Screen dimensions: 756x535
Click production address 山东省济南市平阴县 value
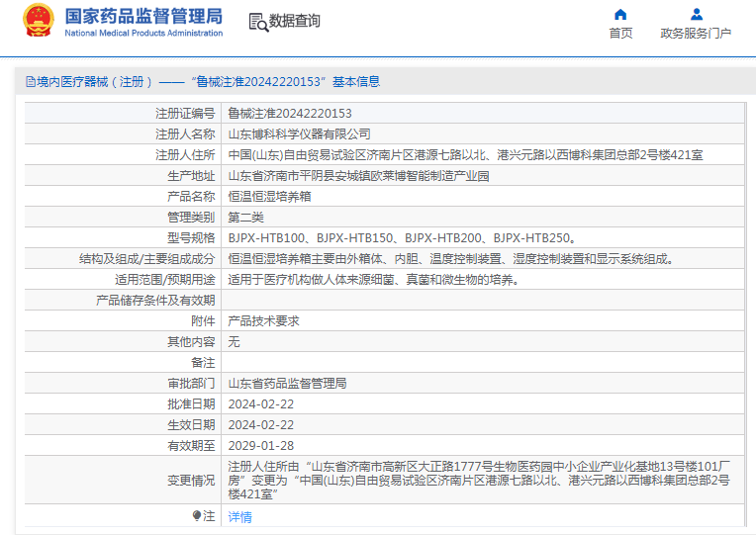coord(359,176)
